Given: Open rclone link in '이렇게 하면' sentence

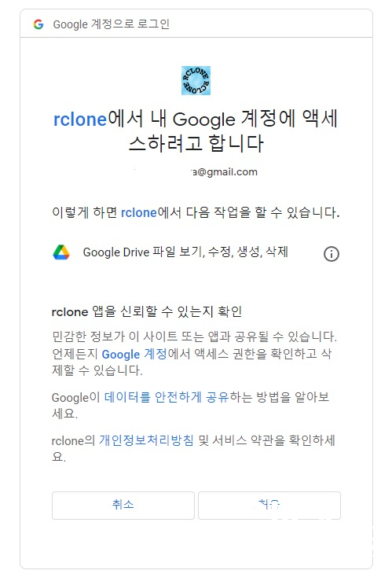Looking at the screenshot, I should pos(138,212).
